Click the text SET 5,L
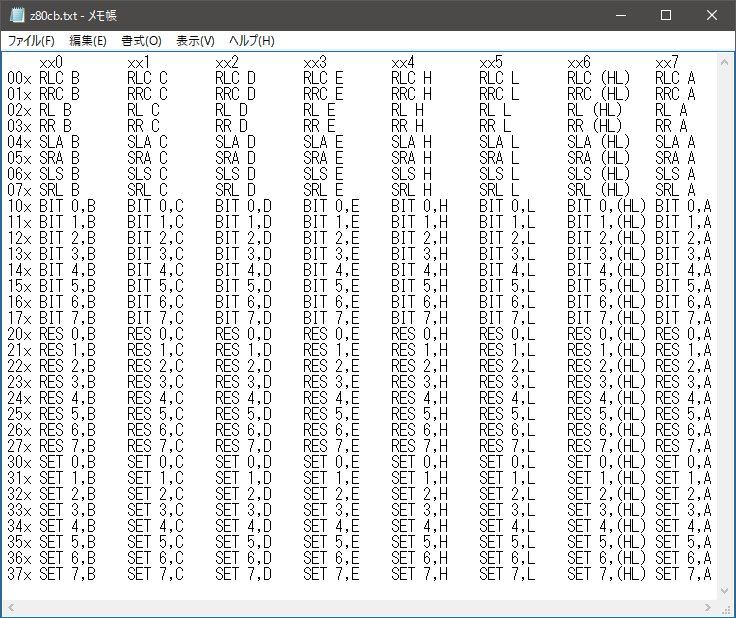The height and width of the screenshot is (618, 736). click(507, 542)
